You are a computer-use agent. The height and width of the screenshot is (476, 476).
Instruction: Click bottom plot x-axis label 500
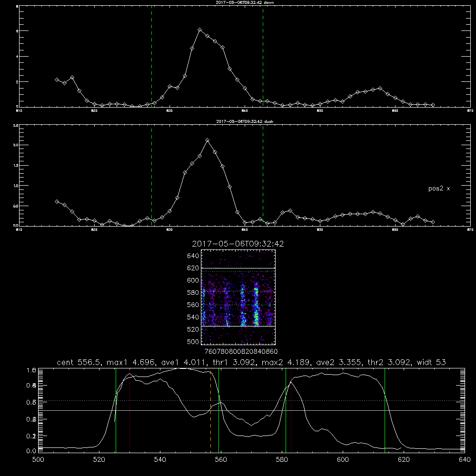[x=38, y=460]
